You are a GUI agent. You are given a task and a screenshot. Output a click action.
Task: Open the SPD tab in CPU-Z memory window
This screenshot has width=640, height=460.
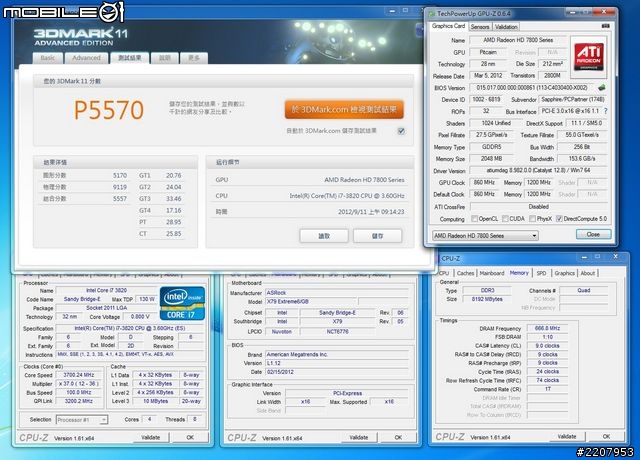pos(541,273)
